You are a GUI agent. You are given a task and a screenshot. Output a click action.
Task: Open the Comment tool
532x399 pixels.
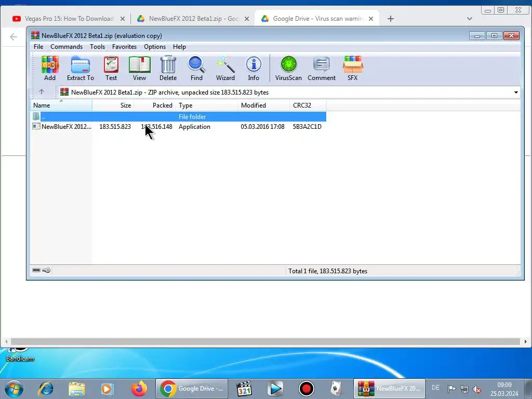(321, 68)
